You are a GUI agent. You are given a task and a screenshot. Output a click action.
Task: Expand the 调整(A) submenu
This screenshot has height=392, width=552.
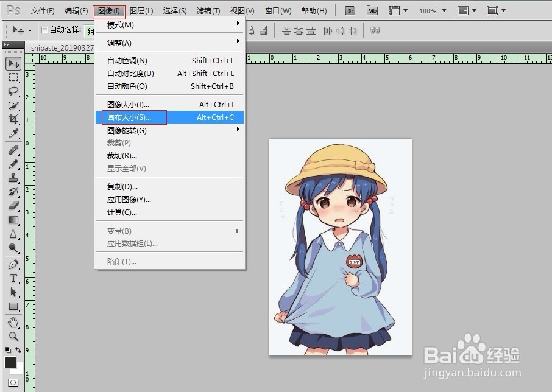pos(169,43)
